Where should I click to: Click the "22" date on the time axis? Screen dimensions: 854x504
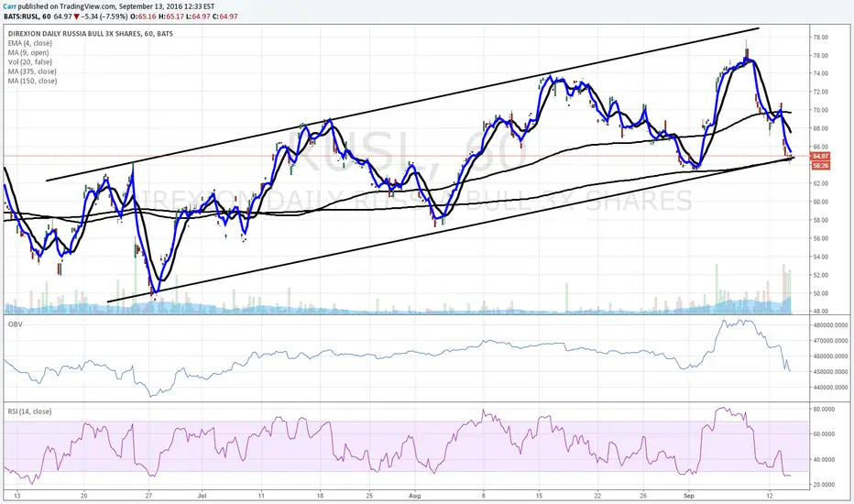point(598,496)
